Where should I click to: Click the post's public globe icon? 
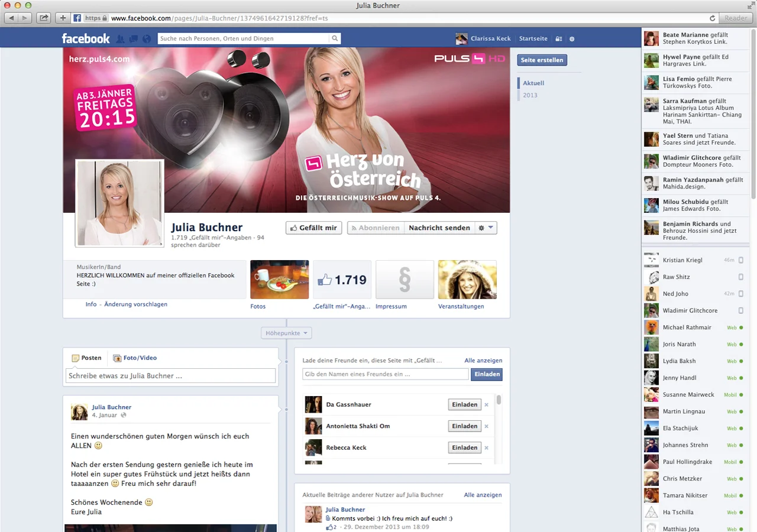coord(124,416)
